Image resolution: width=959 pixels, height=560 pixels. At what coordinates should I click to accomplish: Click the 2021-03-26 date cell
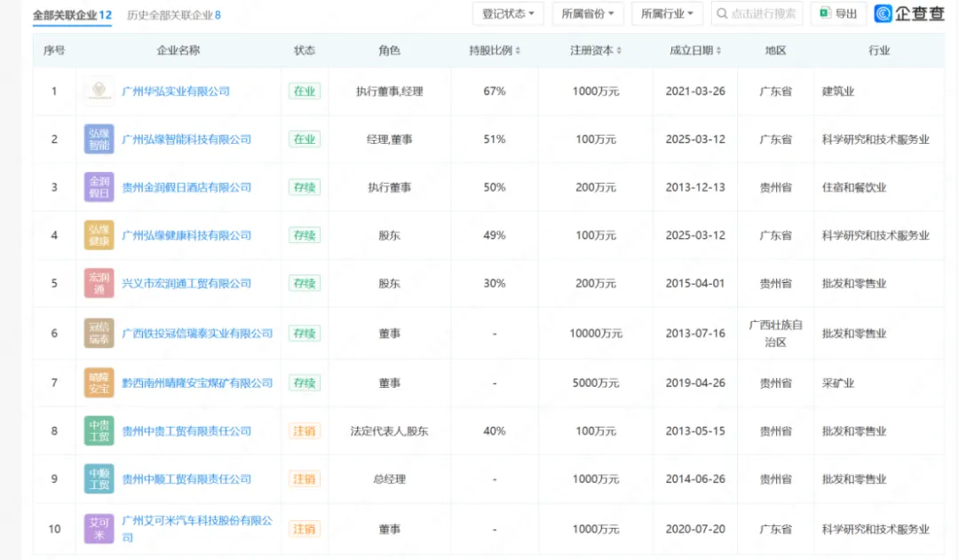pos(695,91)
